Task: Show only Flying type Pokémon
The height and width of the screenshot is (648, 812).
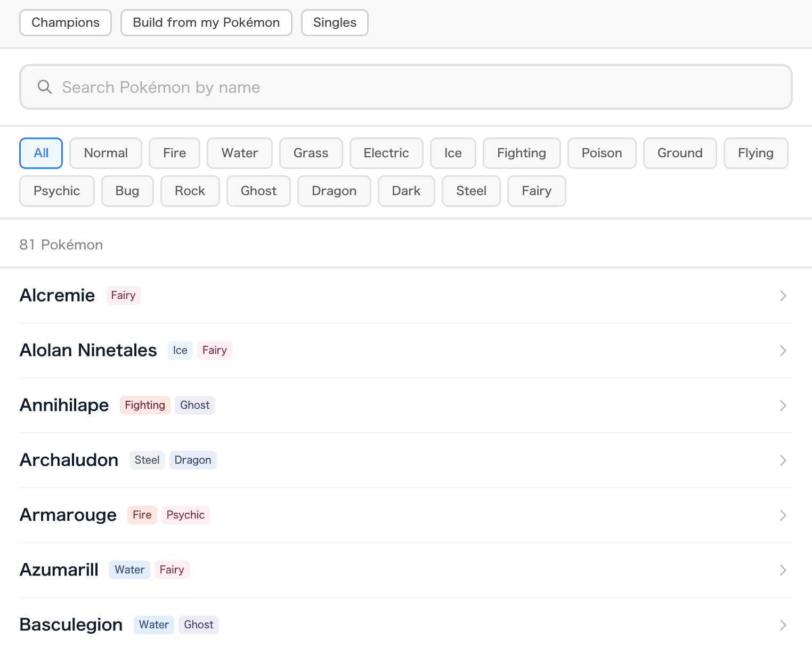Action: coord(756,153)
